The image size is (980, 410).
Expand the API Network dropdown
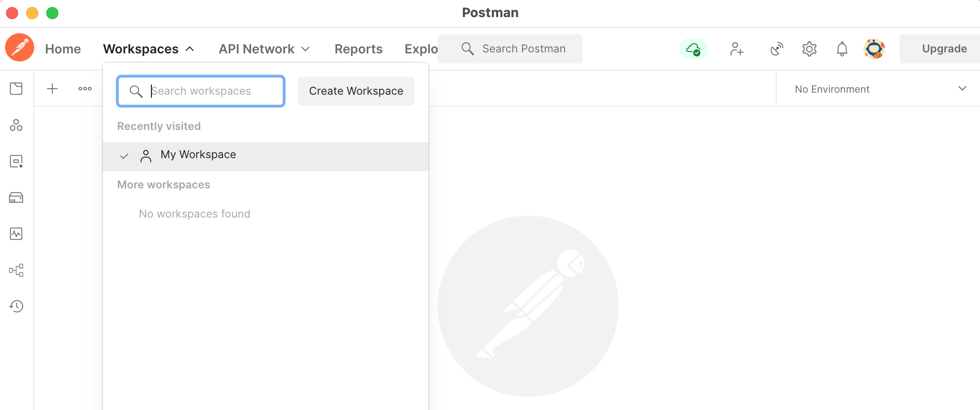264,49
